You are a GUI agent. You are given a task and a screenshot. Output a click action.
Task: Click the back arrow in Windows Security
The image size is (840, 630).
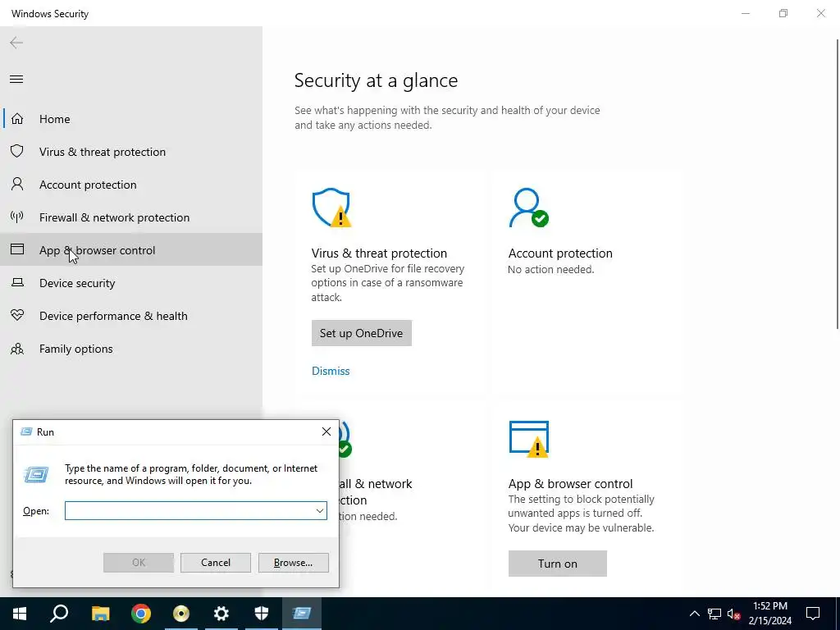click(x=16, y=43)
